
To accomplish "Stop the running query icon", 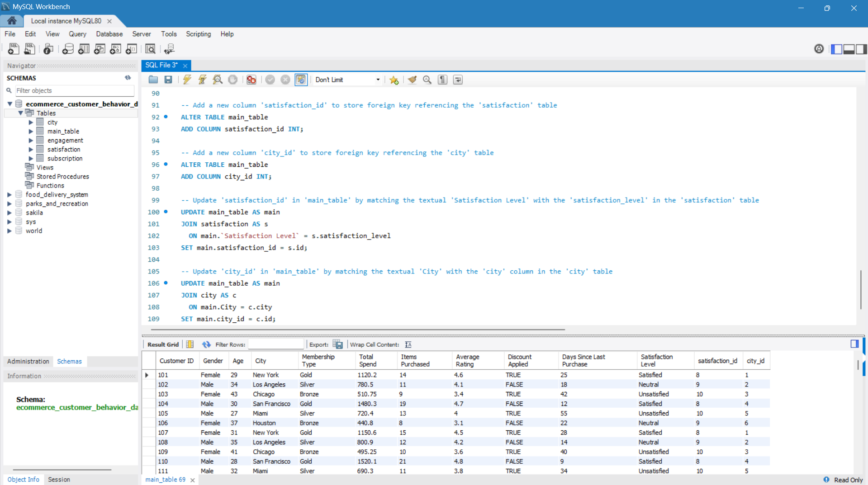I will click(x=232, y=80).
